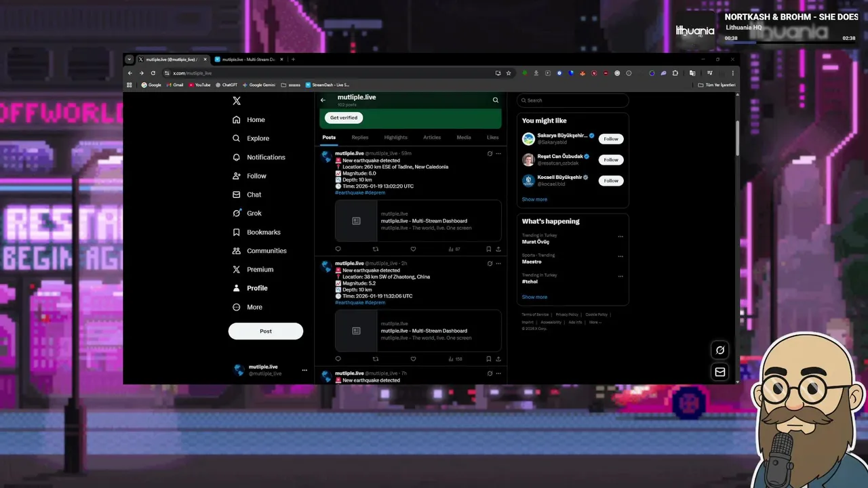Focus the X Search field
The height and width of the screenshot is (488, 868).
click(x=573, y=100)
